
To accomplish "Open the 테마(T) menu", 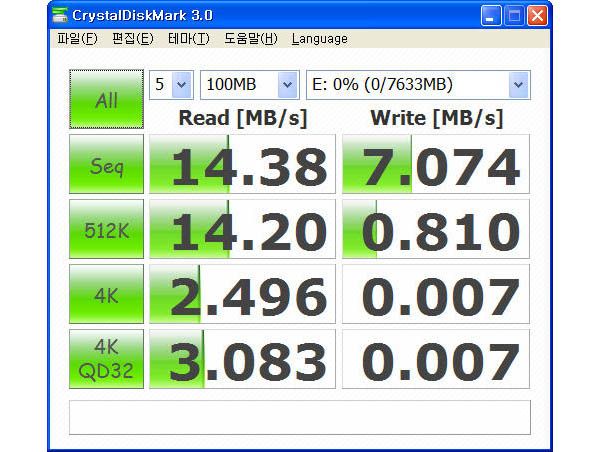I will pos(189,39).
